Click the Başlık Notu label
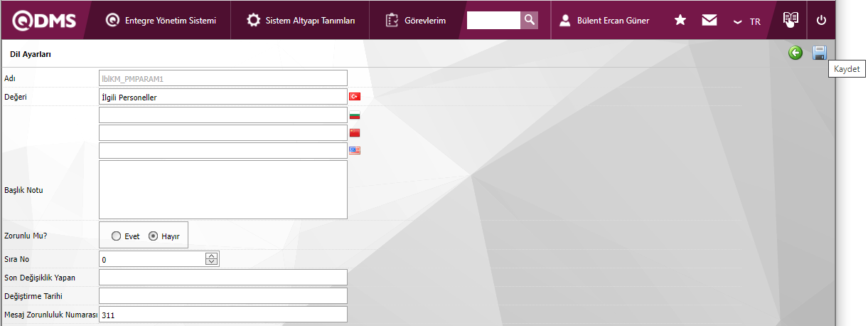The height and width of the screenshot is (326, 868). (23, 189)
